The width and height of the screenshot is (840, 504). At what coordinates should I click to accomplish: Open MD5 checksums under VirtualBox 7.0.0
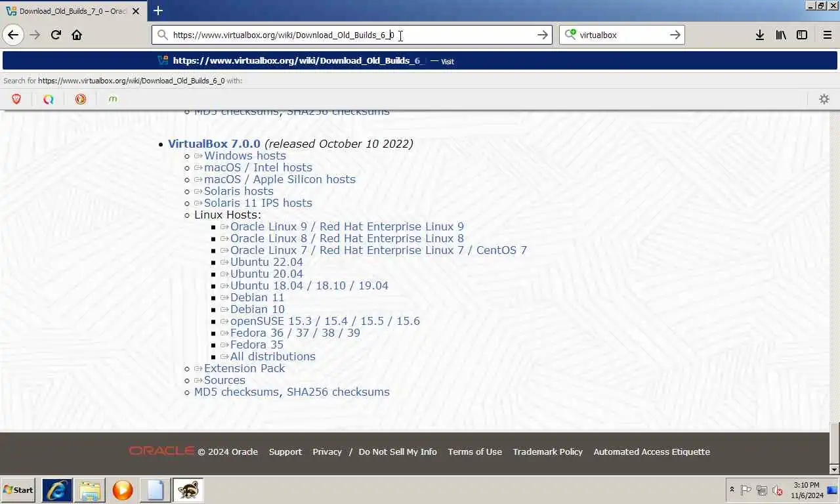coord(236,392)
